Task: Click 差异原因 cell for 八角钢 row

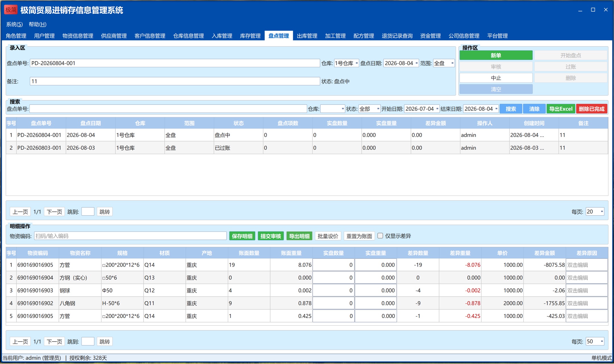Action: (587, 303)
